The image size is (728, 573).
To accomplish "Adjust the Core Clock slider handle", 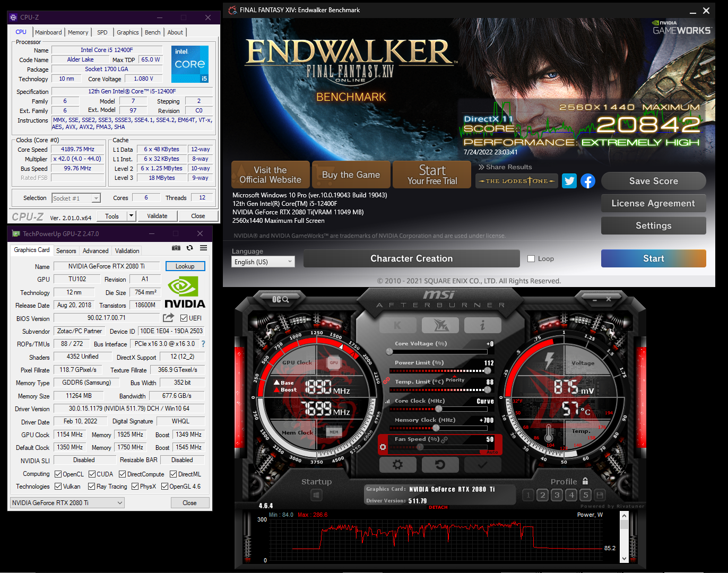I will coord(439,409).
